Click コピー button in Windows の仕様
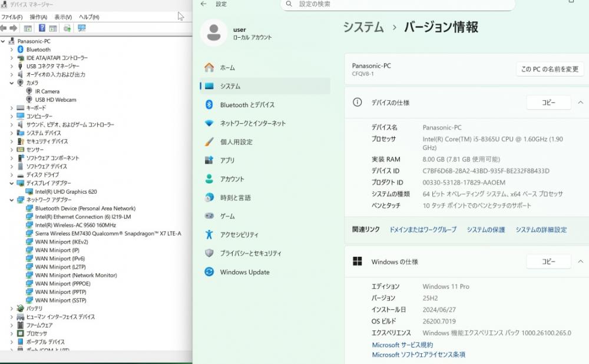589x364 pixels. 548,262
